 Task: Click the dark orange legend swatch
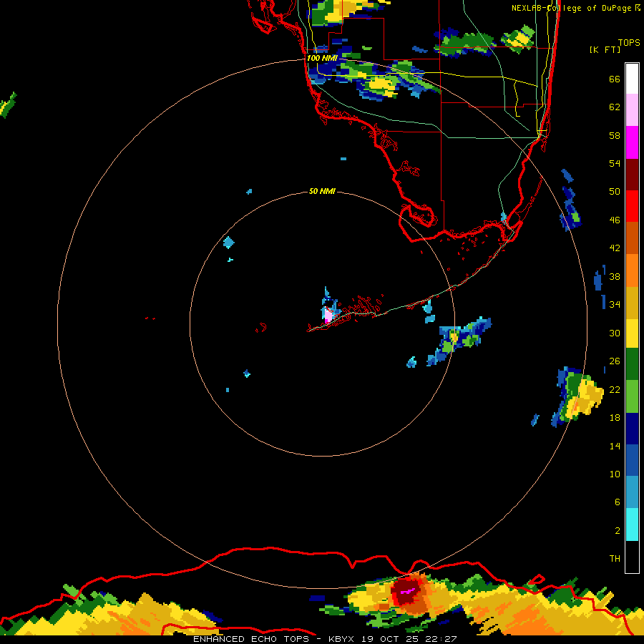click(x=632, y=238)
